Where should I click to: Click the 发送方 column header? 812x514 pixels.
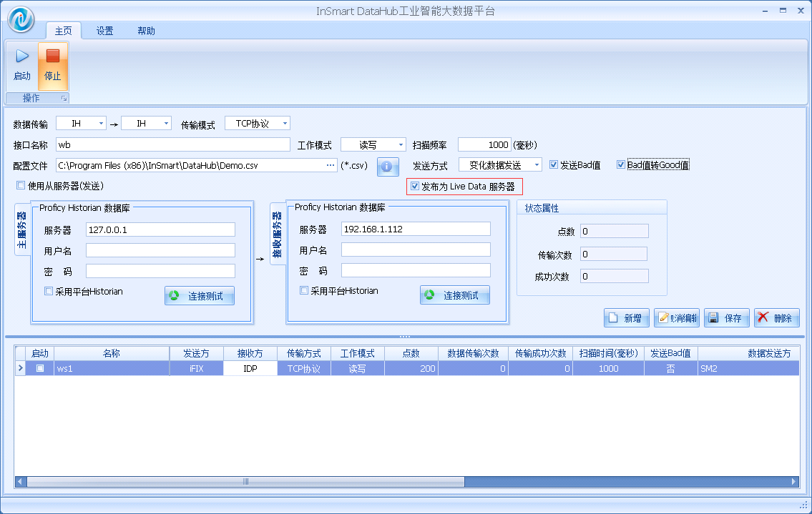pyautogui.click(x=196, y=353)
